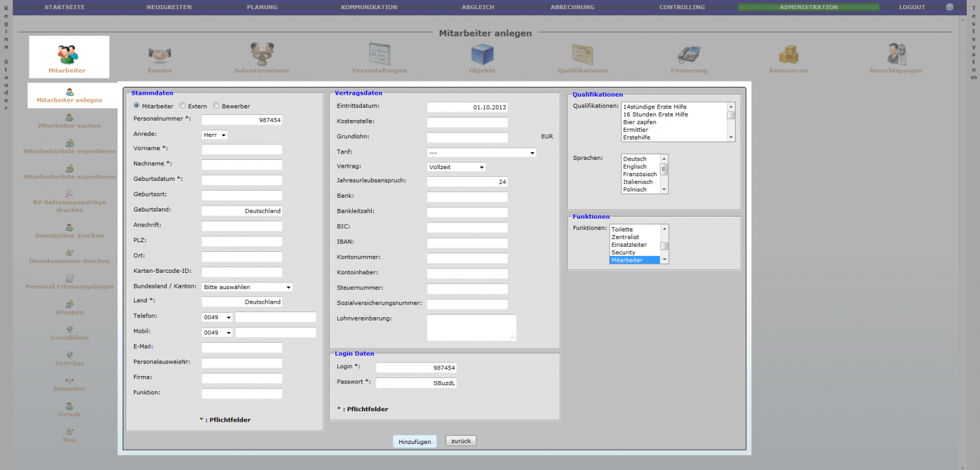Open the Qualifikationen certificate icon

(x=583, y=54)
